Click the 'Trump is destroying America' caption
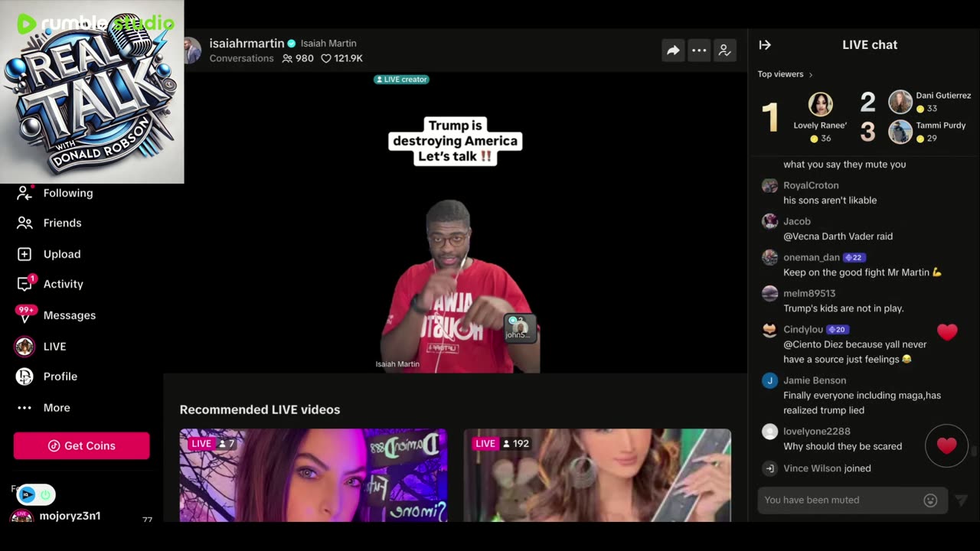This screenshot has width=980, height=551. point(455,141)
